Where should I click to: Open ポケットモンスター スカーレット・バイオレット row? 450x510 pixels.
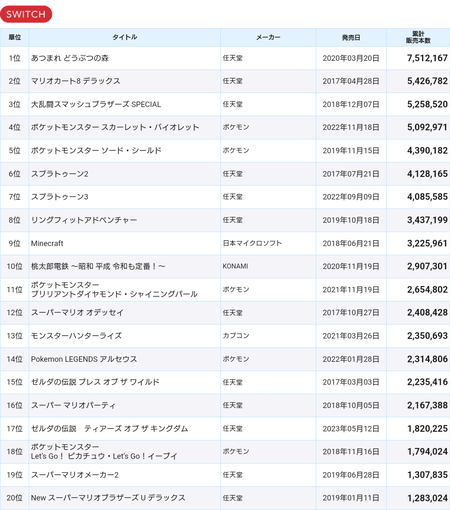click(x=225, y=127)
